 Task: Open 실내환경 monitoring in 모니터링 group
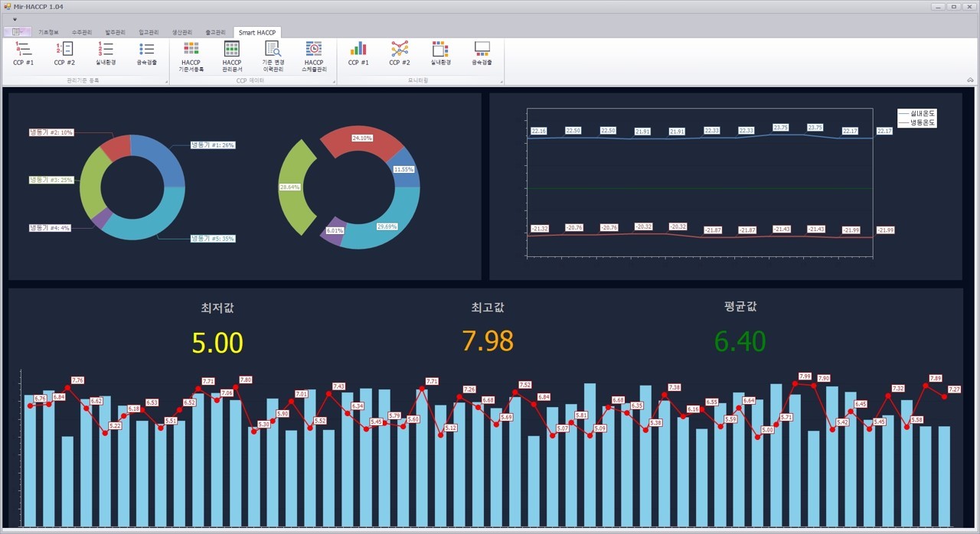[440, 54]
